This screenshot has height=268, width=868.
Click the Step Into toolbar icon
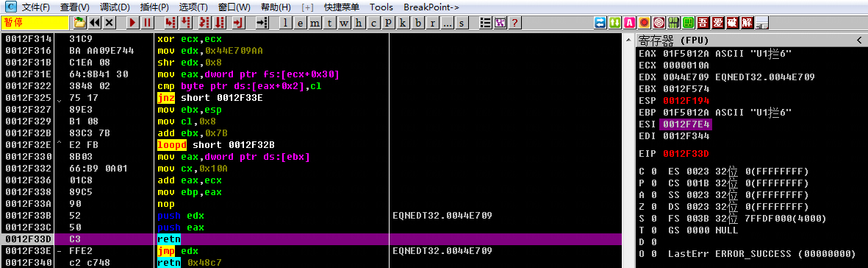[170, 23]
